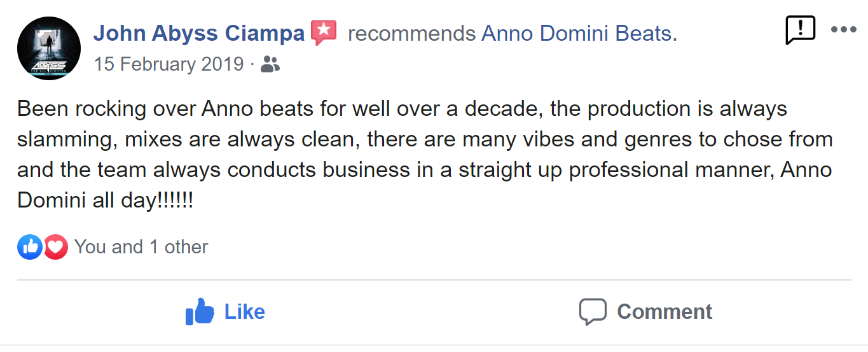Open John Abyss Ciampa's profile picture

(49, 48)
